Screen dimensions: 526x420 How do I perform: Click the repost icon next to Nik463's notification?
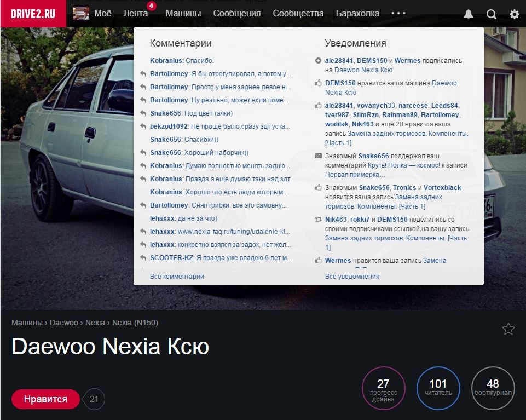tap(319, 218)
